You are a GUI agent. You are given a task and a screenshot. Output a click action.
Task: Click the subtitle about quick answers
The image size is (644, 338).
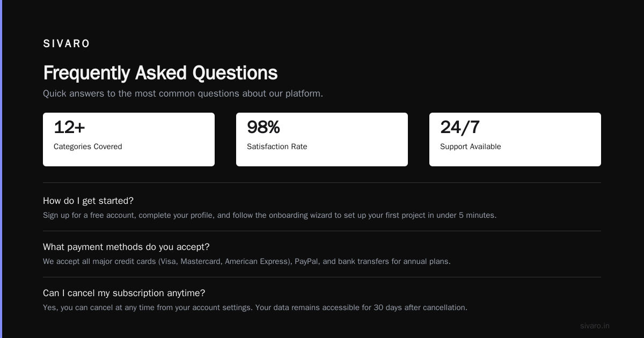183,93
